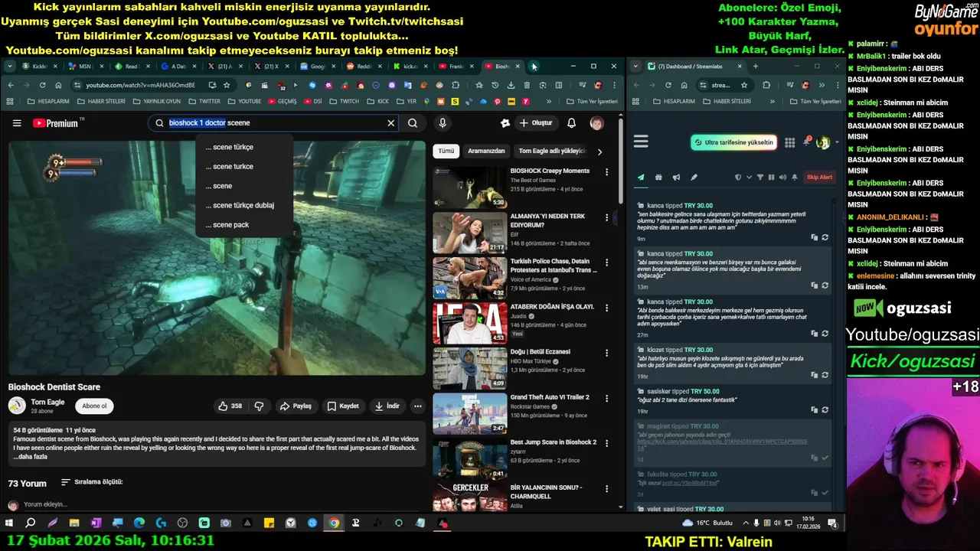
Task: Click the Yorum ekleyin comment field
Action: click(x=45, y=505)
